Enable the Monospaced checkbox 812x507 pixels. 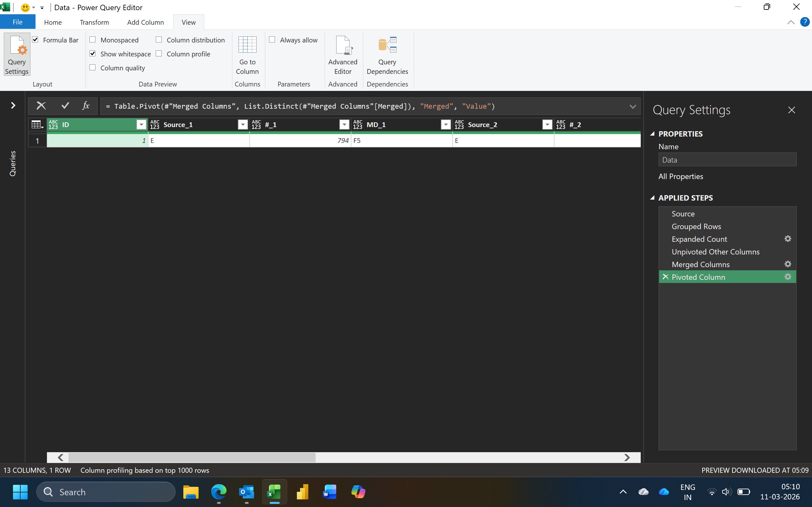[x=93, y=40]
